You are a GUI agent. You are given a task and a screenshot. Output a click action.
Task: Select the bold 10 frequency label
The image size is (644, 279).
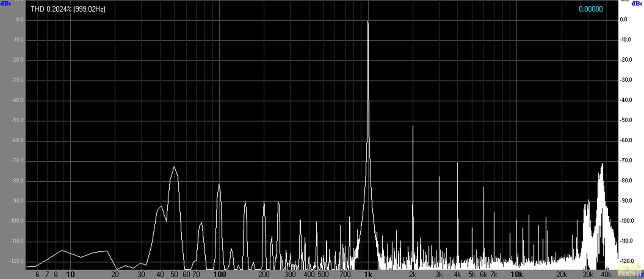pyautogui.click(x=70, y=274)
